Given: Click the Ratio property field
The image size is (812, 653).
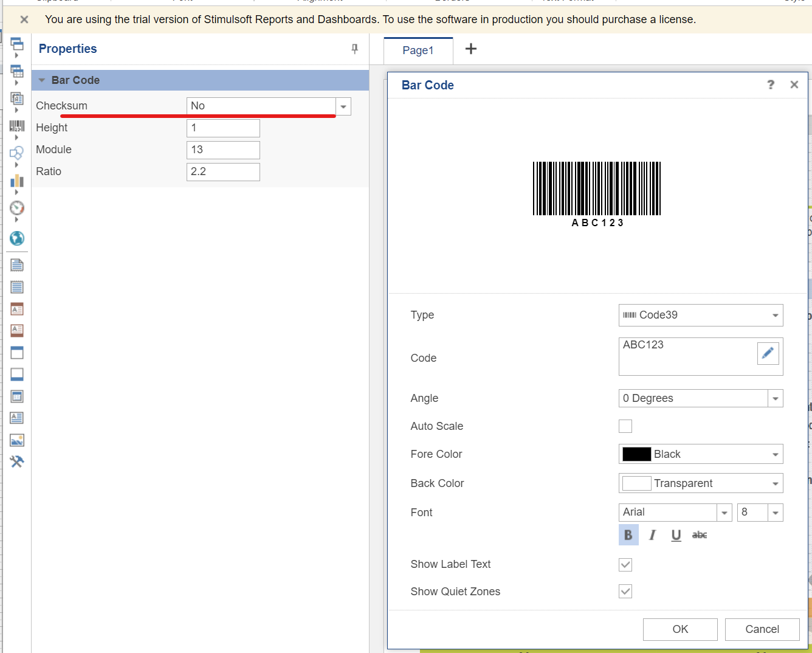Looking at the screenshot, I should 223,172.
